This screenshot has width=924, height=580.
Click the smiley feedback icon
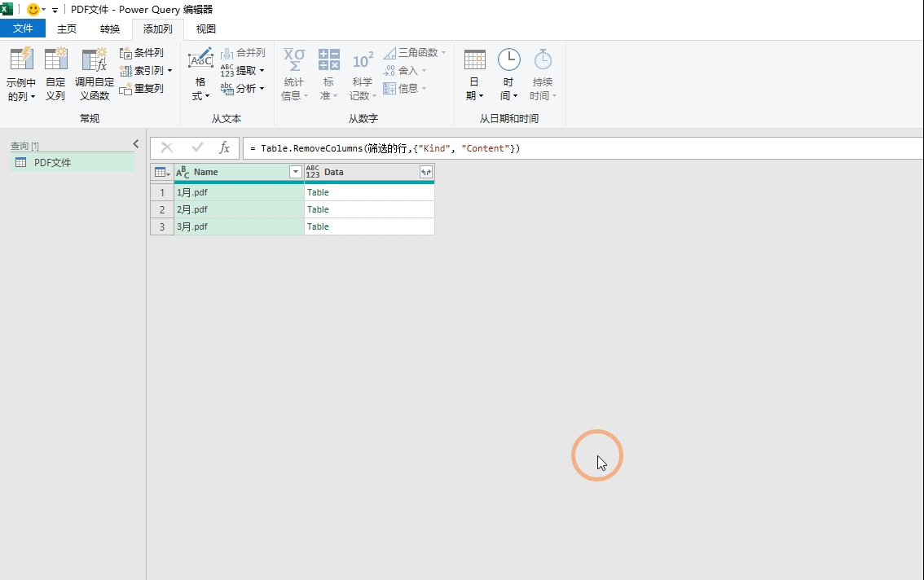tap(33, 10)
